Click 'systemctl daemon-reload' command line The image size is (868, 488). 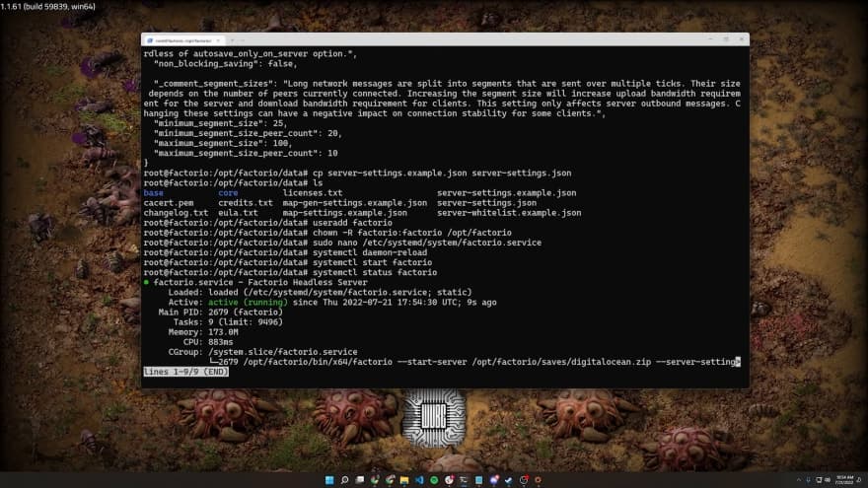pyautogui.click(x=370, y=252)
